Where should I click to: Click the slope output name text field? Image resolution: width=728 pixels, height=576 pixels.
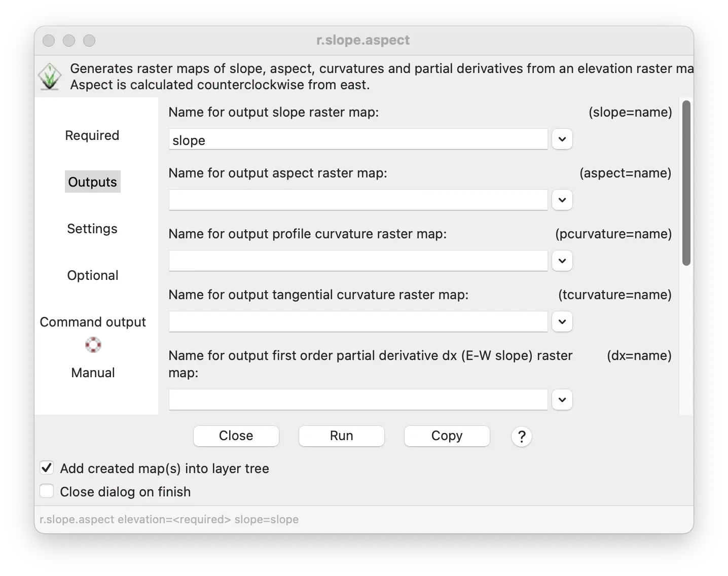(x=358, y=139)
